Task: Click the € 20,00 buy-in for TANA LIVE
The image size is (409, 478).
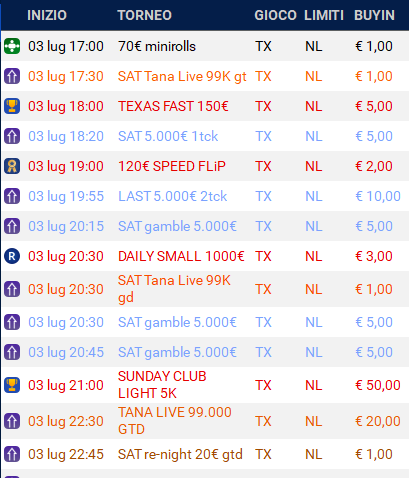Action: point(378,421)
